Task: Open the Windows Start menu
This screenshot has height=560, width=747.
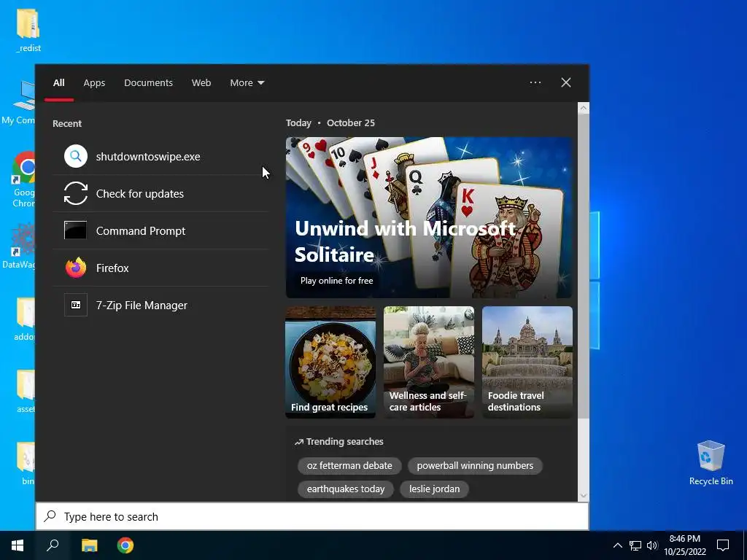Action: [18, 545]
